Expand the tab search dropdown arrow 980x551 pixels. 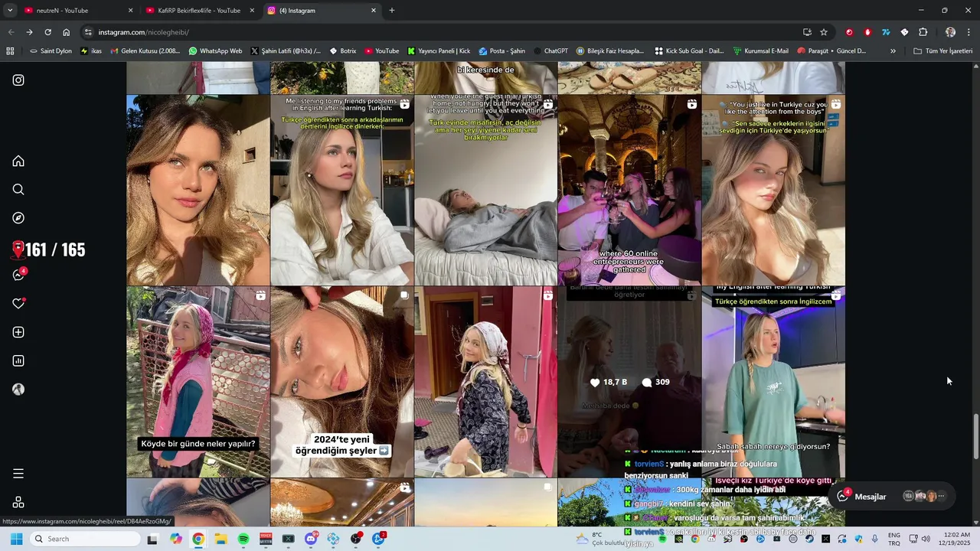click(x=10, y=11)
